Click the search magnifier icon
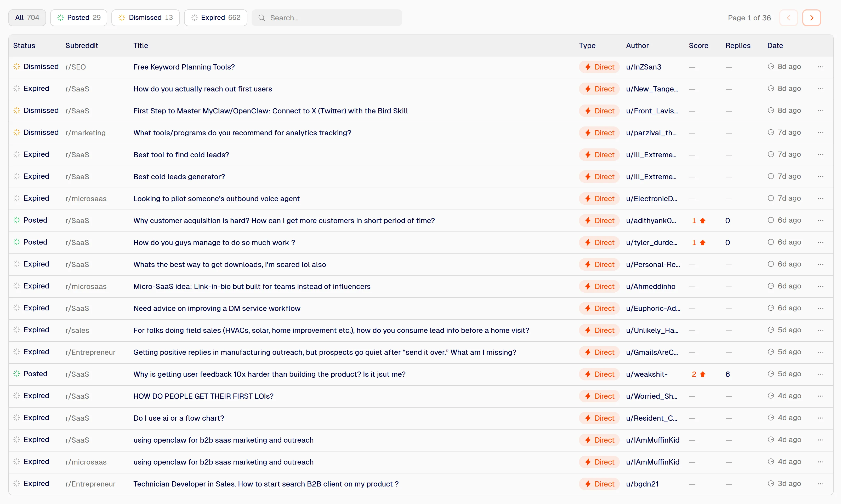Screen dimensions: 841x504 coord(262,18)
